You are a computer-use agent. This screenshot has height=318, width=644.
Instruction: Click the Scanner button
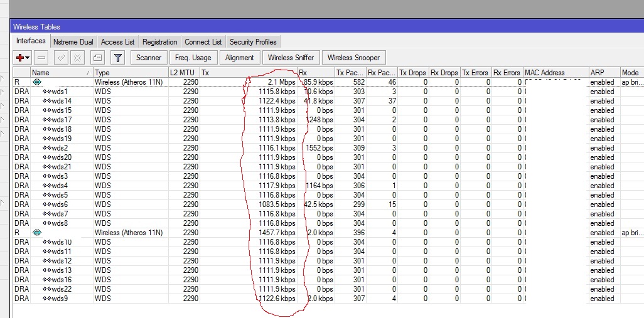point(149,58)
